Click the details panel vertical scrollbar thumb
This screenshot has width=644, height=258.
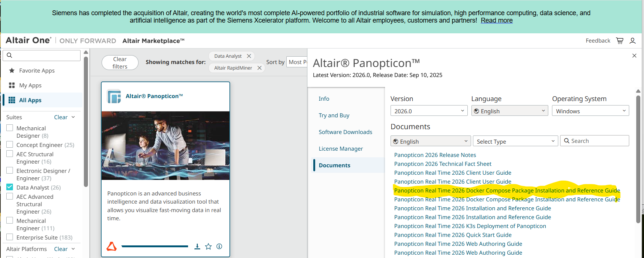point(638,159)
